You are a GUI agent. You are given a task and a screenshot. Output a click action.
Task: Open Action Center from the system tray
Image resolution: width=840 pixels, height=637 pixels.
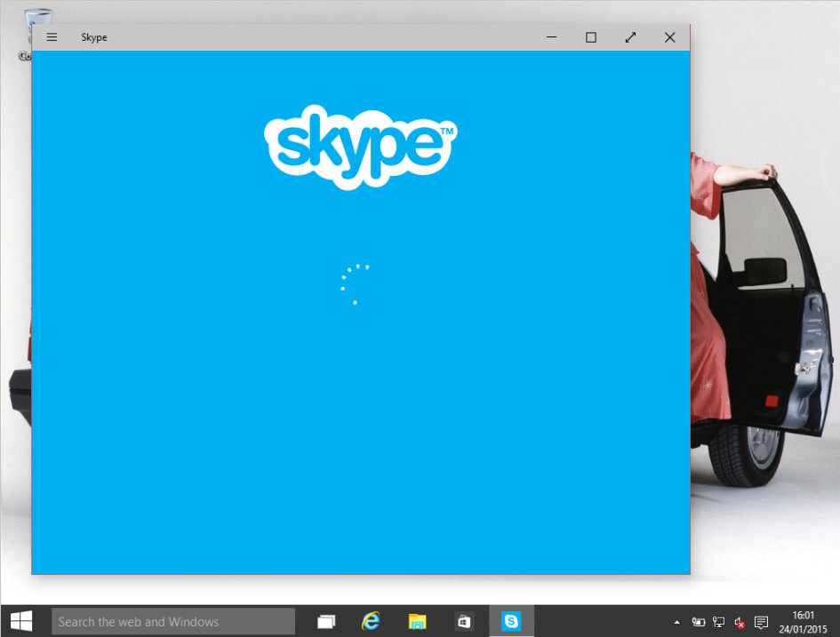tap(761, 621)
